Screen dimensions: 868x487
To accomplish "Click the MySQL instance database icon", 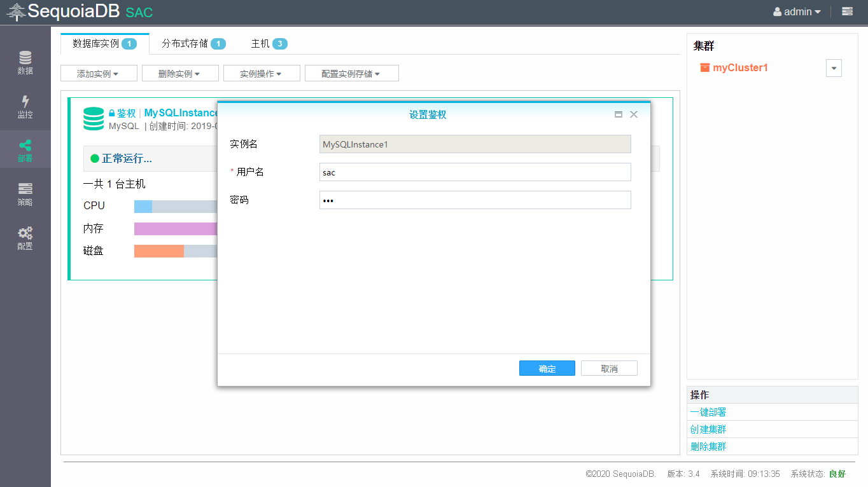I will click(94, 119).
